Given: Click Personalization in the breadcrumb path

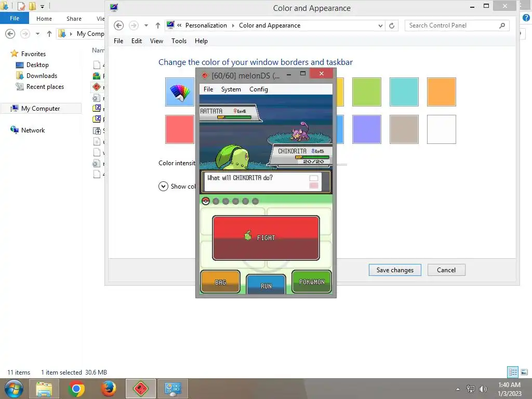Looking at the screenshot, I should point(206,25).
